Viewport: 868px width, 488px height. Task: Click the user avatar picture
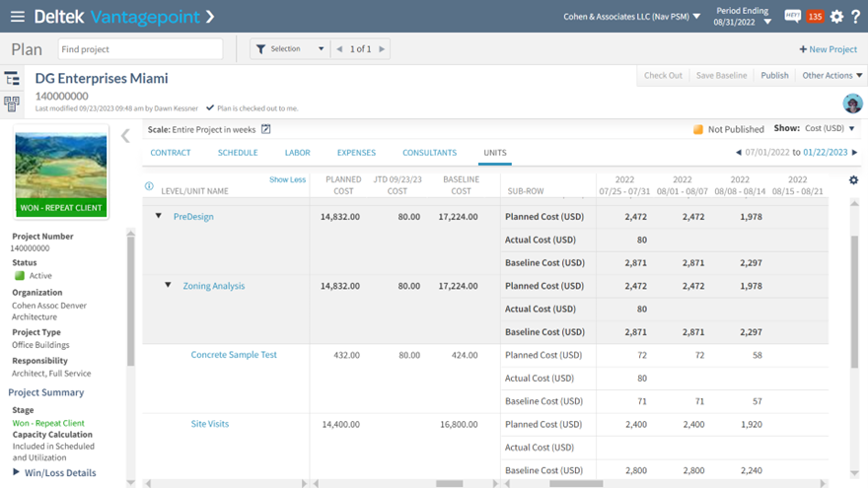pos(852,104)
